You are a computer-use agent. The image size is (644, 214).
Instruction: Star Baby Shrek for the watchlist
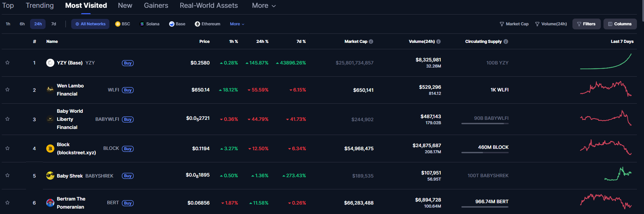pyautogui.click(x=7, y=175)
